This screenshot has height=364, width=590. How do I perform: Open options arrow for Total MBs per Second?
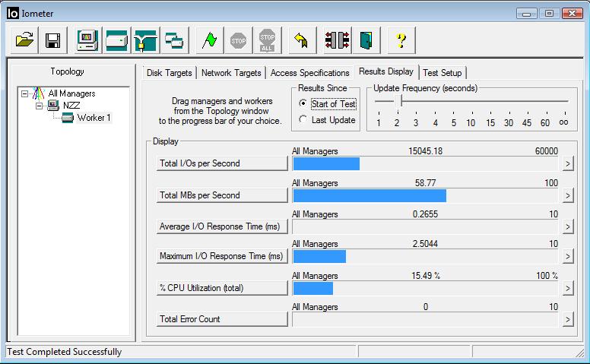tap(568, 195)
